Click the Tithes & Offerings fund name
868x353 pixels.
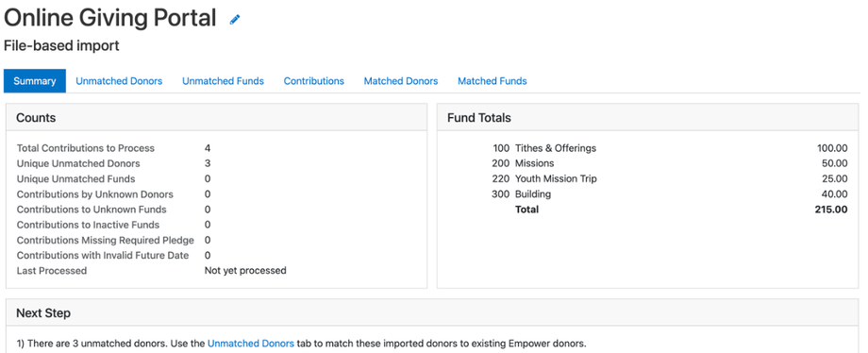(556, 148)
